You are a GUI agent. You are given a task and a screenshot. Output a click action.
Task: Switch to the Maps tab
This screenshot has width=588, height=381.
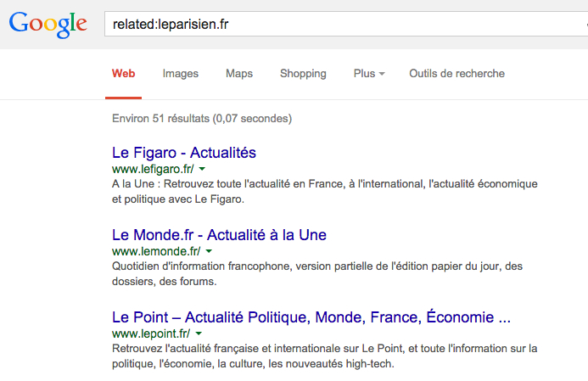tap(239, 74)
